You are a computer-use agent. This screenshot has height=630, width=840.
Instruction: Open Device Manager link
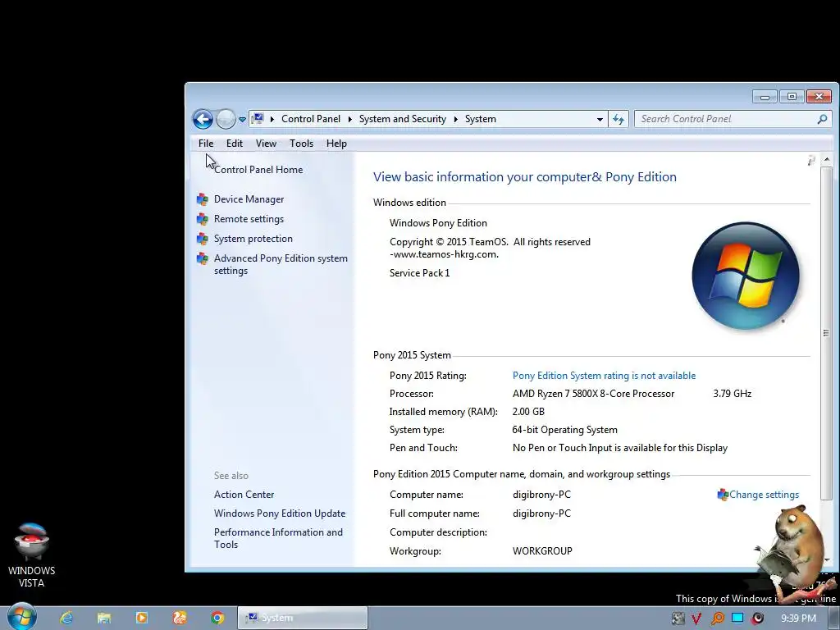pyautogui.click(x=249, y=199)
